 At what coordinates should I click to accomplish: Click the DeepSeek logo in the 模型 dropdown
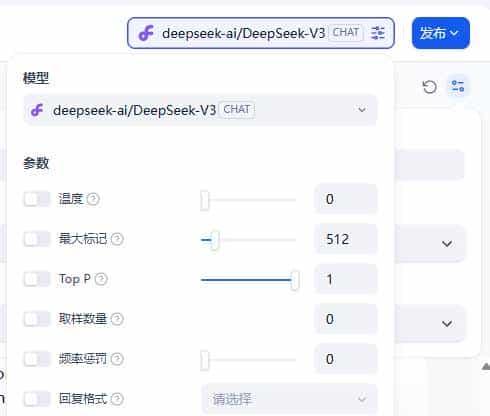click(x=37, y=110)
